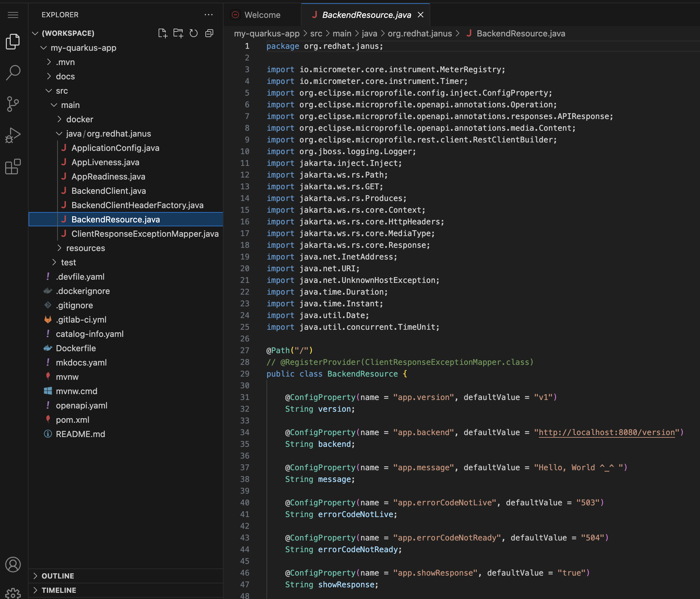The width and height of the screenshot is (700, 599).
Task: Refresh the Explorer file tree
Action: pos(194,33)
